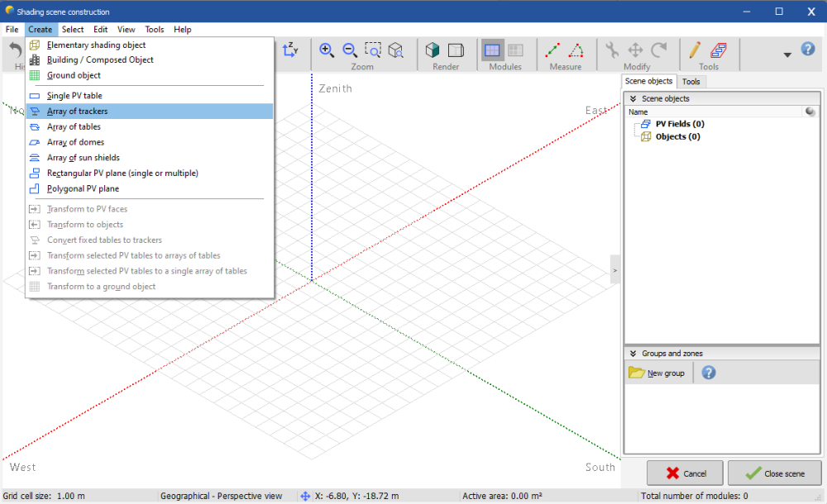This screenshot has width=827, height=504.
Task: Click the zoom out magnifier icon
Action: point(350,50)
